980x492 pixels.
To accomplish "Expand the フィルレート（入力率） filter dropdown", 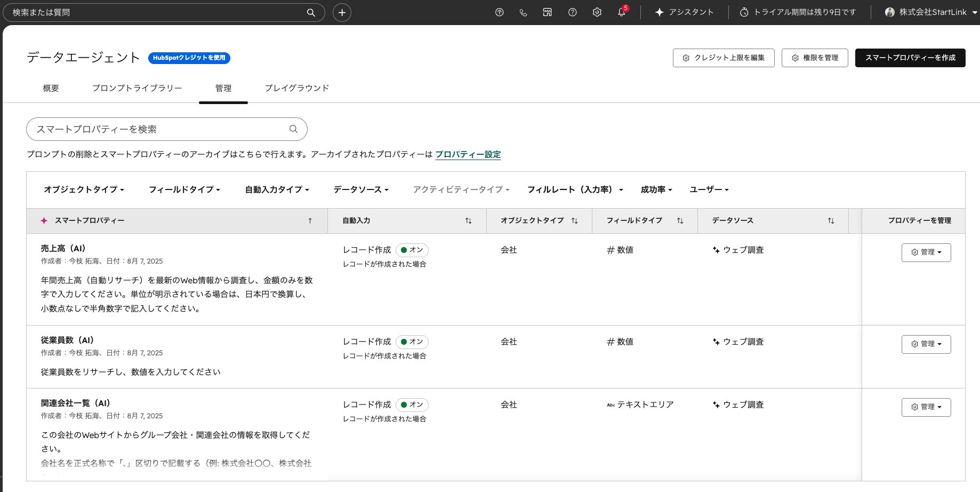I will click(575, 189).
